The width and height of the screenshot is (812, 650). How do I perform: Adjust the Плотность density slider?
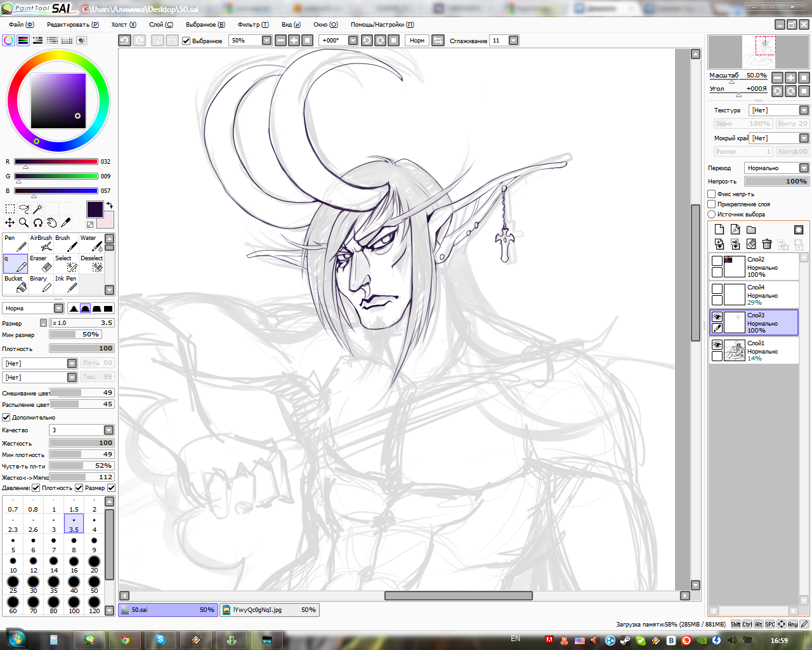click(x=82, y=348)
